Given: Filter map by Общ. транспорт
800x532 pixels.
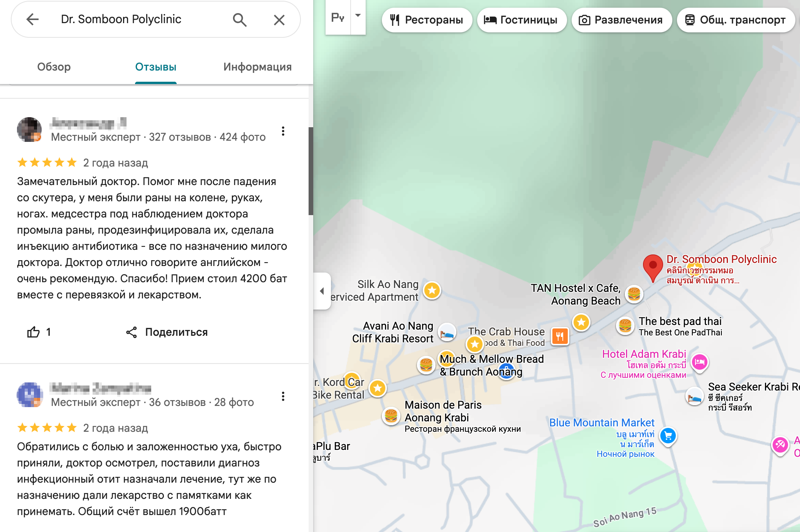Looking at the screenshot, I should pyautogui.click(x=736, y=20).
